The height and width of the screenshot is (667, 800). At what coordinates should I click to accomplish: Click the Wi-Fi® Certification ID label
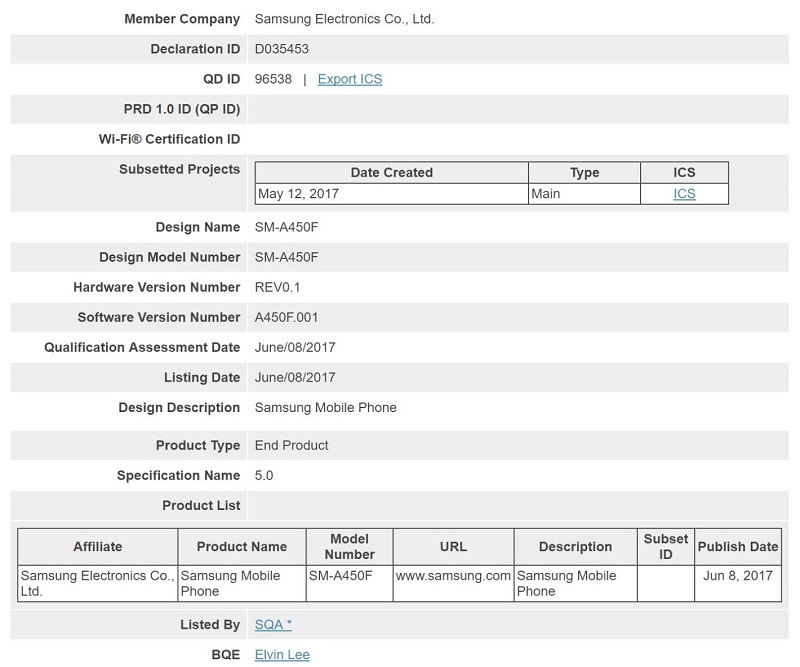(x=169, y=139)
